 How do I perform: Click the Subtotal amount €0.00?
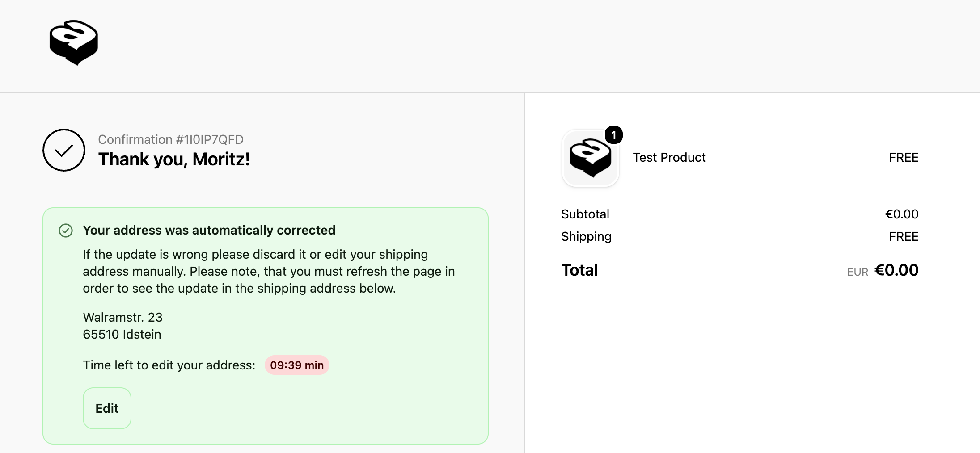pyautogui.click(x=902, y=214)
